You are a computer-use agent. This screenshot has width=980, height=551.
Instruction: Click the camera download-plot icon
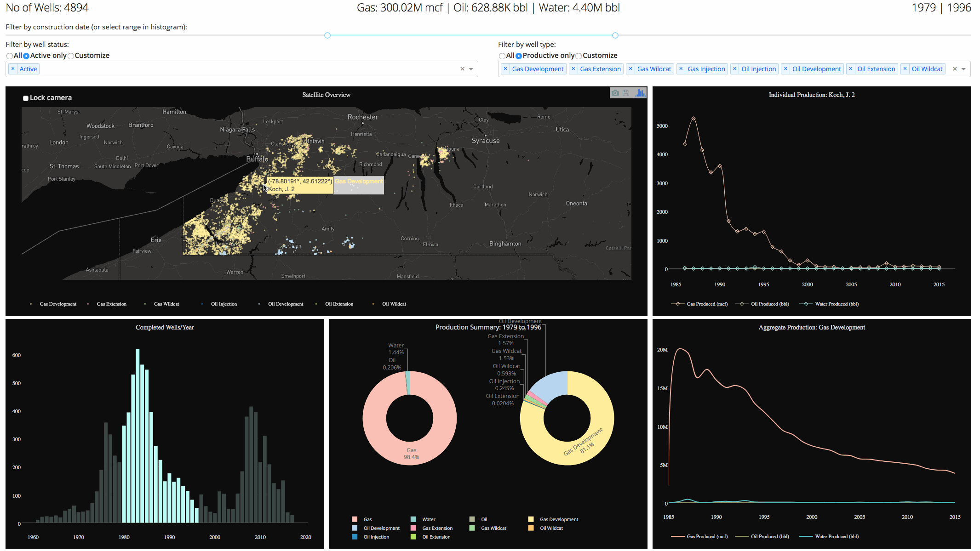tap(615, 93)
